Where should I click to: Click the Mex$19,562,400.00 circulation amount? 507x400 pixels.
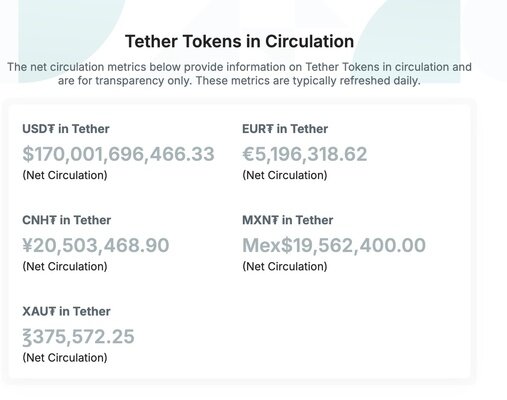tap(334, 246)
